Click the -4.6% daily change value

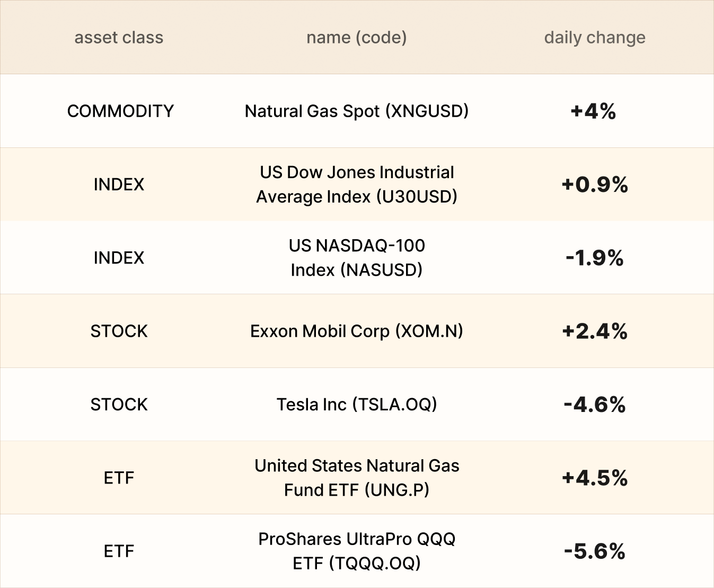click(595, 405)
